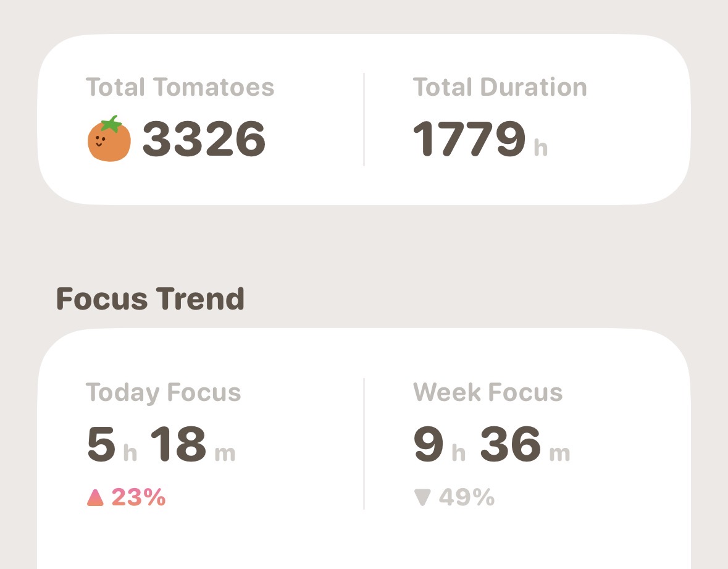The width and height of the screenshot is (728, 569).
Task: Click the pink up-triangle trend icon
Action: coord(95,497)
